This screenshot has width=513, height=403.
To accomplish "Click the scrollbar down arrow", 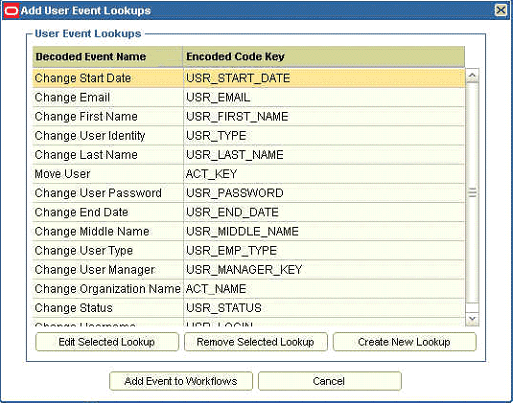I will coord(472,319).
